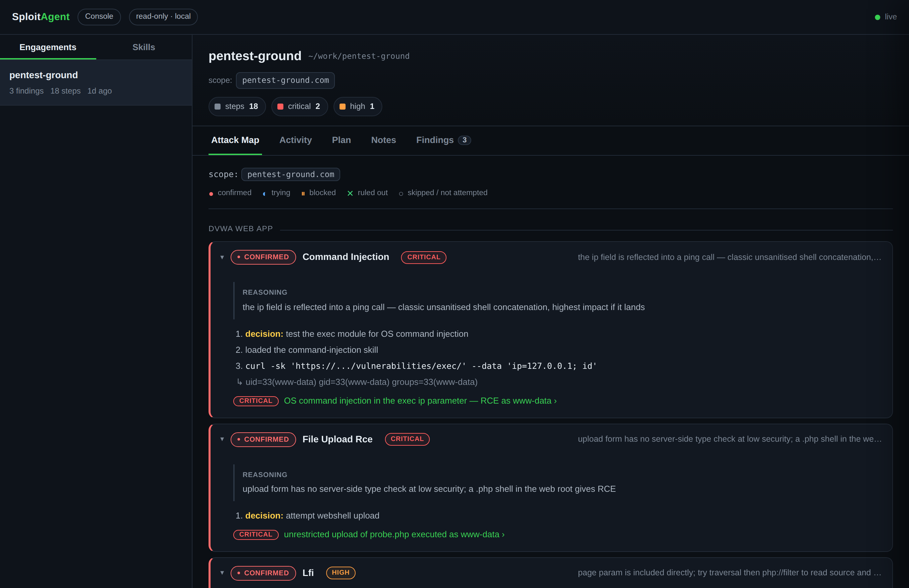Click the Findings count badge 3

pyautogui.click(x=465, y=140)
